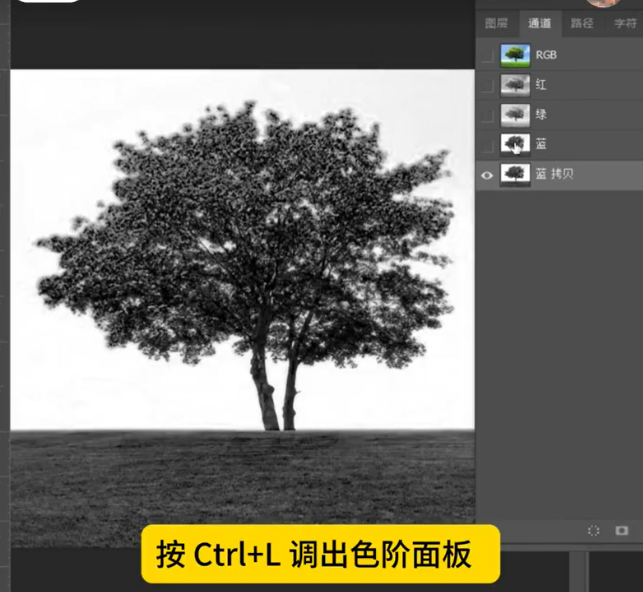Turn on visibility for 蓝 channel

pos(487,145)
